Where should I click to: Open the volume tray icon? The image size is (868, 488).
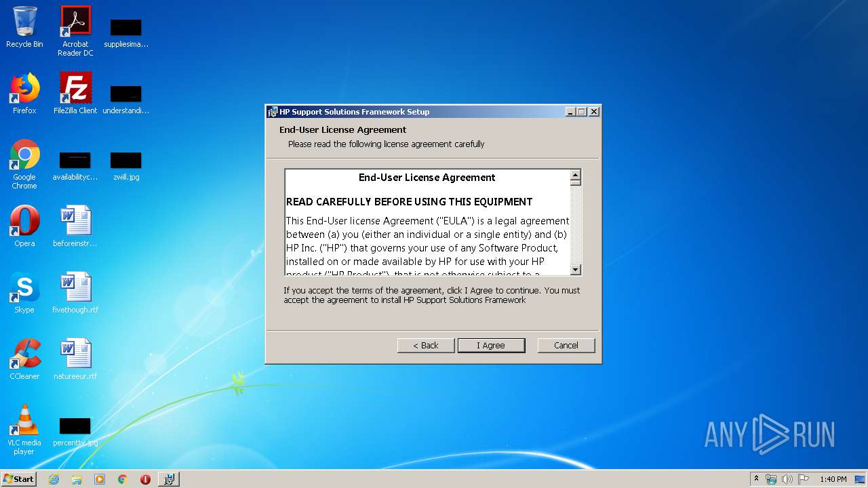coord(787,479)
